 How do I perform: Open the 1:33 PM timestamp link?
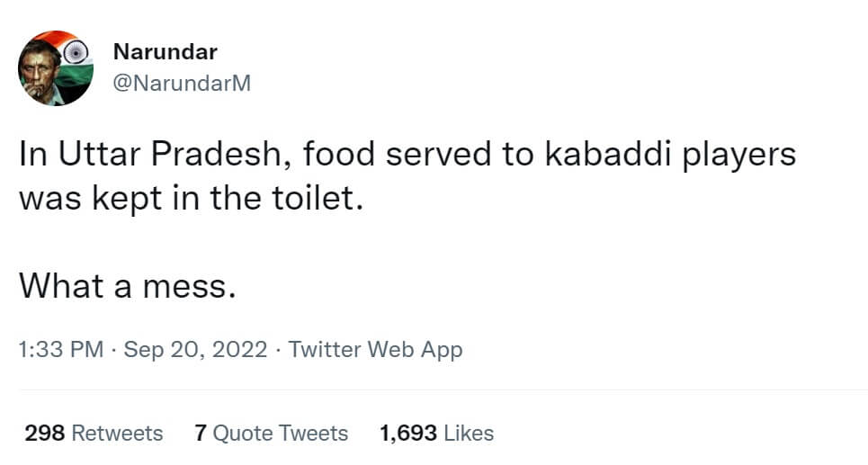coord(60,349)
